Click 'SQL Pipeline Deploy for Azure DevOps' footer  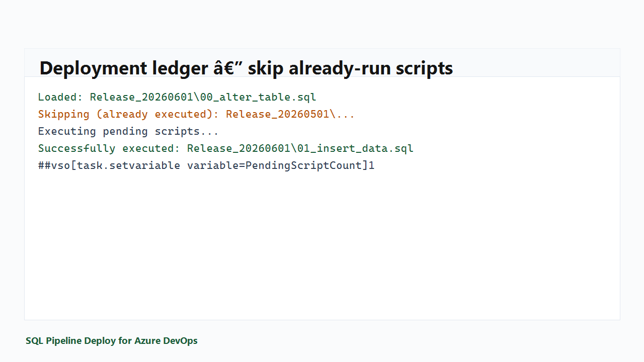pyautogui.click(x=112, y=341)
